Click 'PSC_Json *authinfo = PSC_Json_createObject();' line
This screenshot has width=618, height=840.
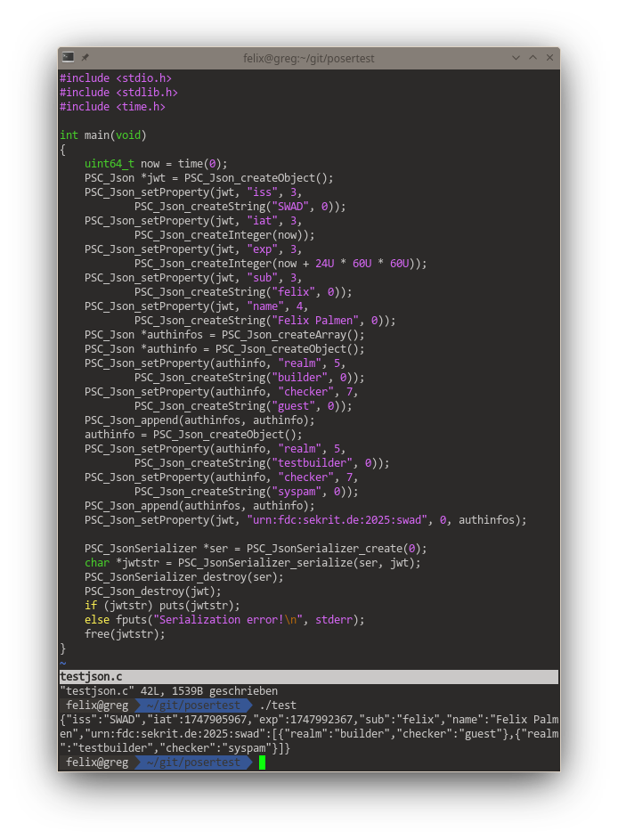tap(224, 349)
